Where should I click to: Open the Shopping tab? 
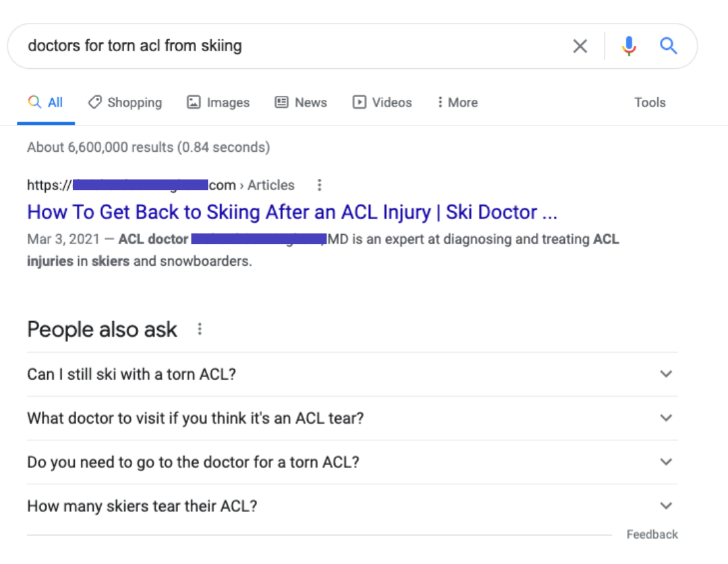[x=125, y=103]
